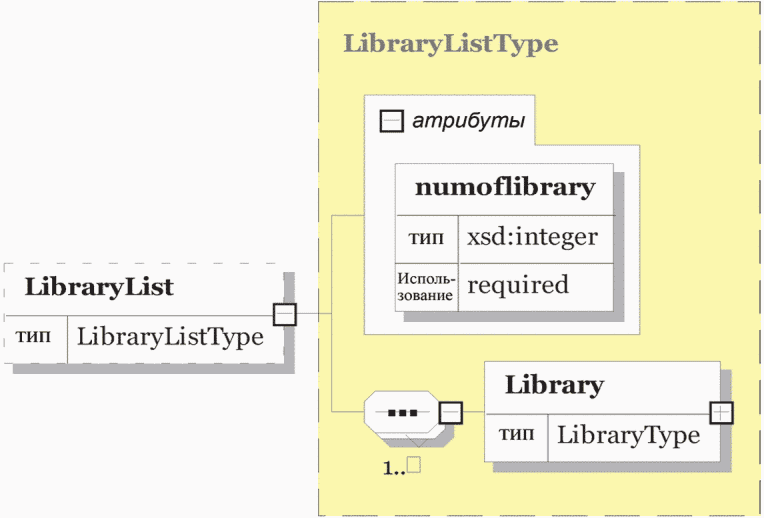Screen dimensions: 764x518
Task: Collapse the LibraryList element node
Action: tap(285, 314)
